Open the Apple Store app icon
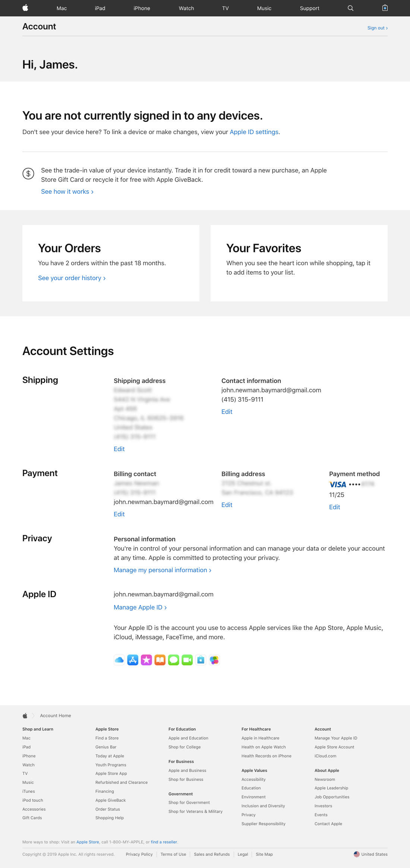Viewport: 410px width, 868px height. [x=201, y=660]
